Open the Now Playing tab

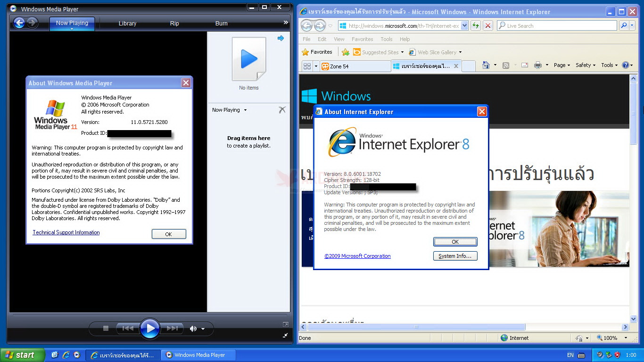[x=72, y=24]
